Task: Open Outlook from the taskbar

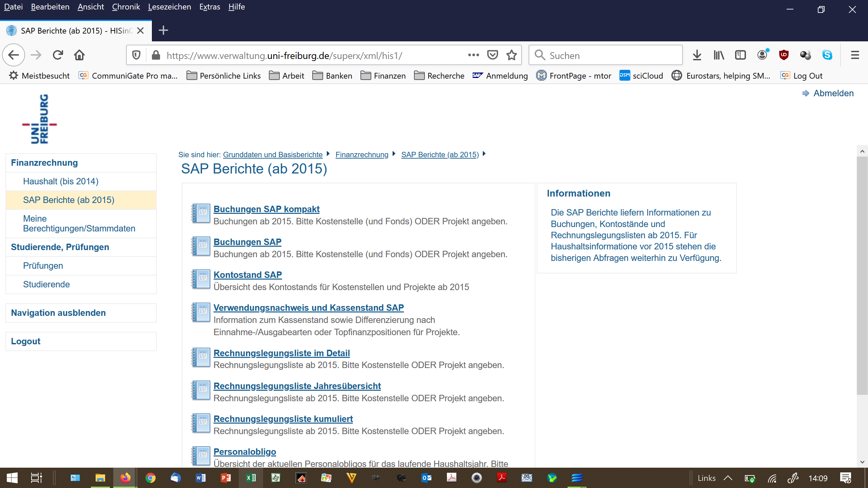Action: click(426, 478)
